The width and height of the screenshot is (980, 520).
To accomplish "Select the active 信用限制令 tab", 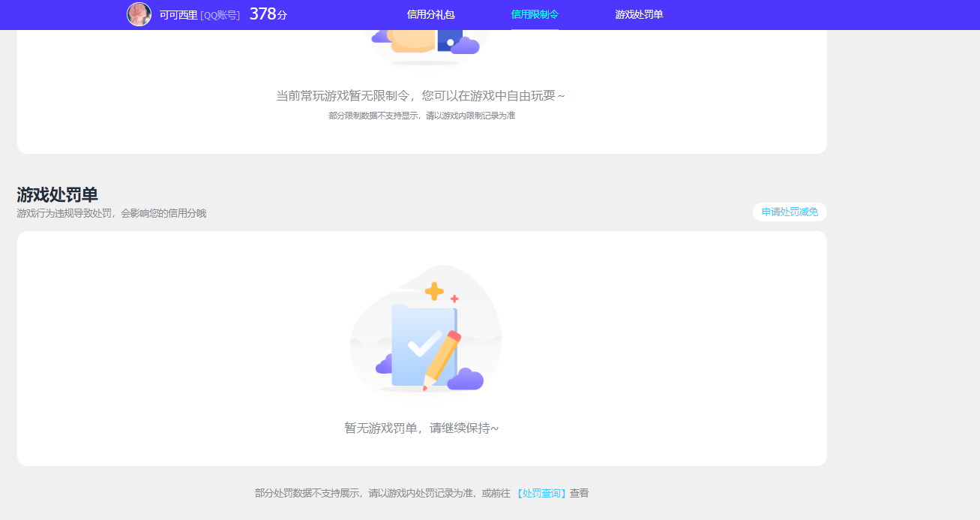I will (533, 14).
